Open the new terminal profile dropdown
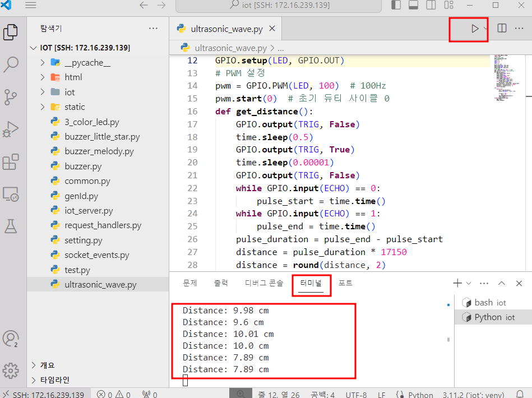 coord(469,284)
